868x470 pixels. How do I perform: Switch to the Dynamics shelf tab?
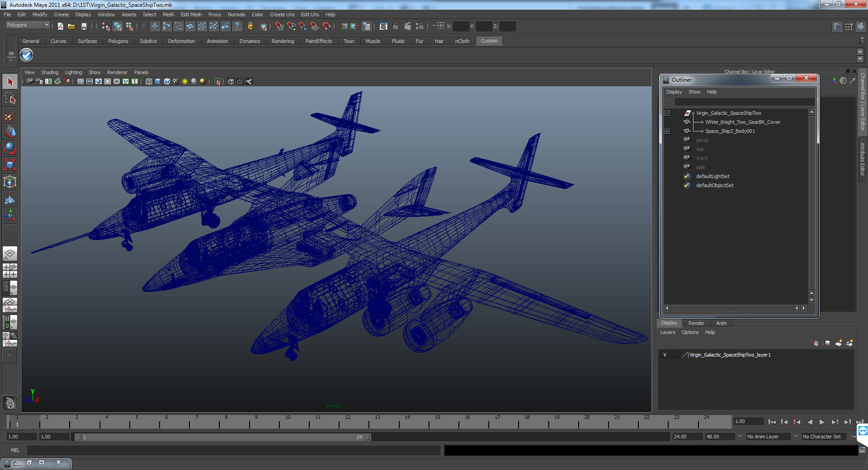click(250, 41)
